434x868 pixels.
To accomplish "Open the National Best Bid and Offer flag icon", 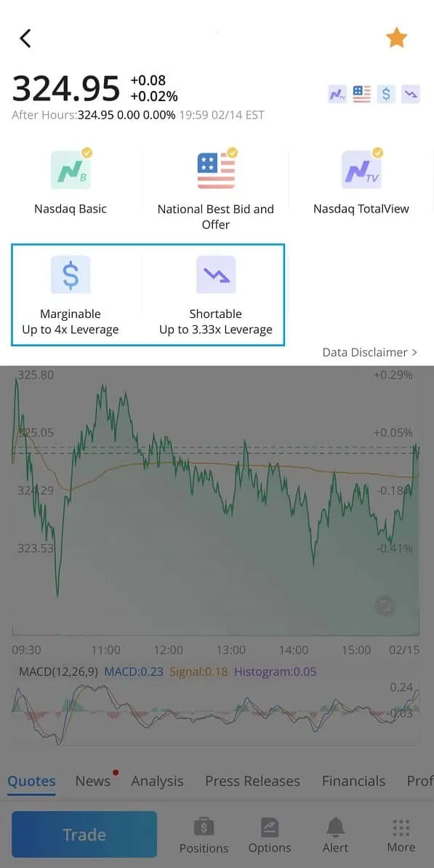I will pos(361,94).
